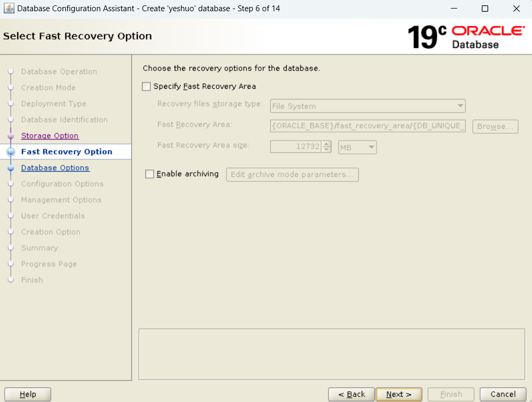Screen dimensions: 532x402
Task: Go back with the Back button
Action: click(x=351, y=394)
